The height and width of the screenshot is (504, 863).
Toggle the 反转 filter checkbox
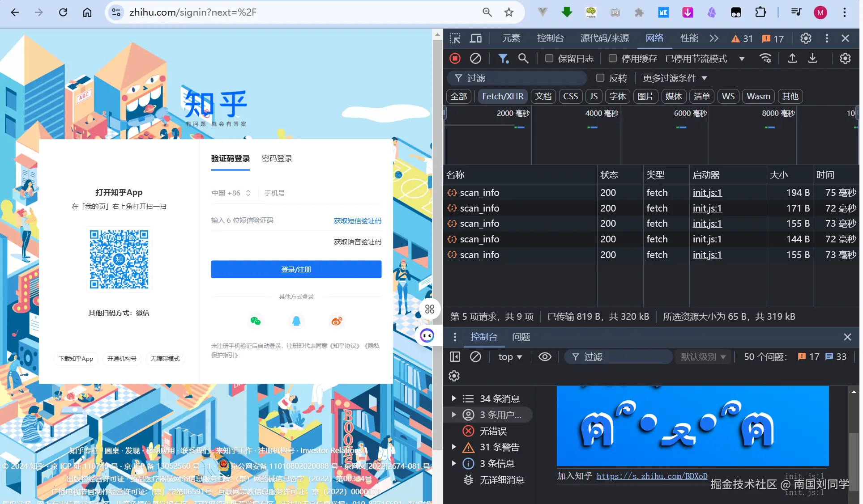pos(600,78)
